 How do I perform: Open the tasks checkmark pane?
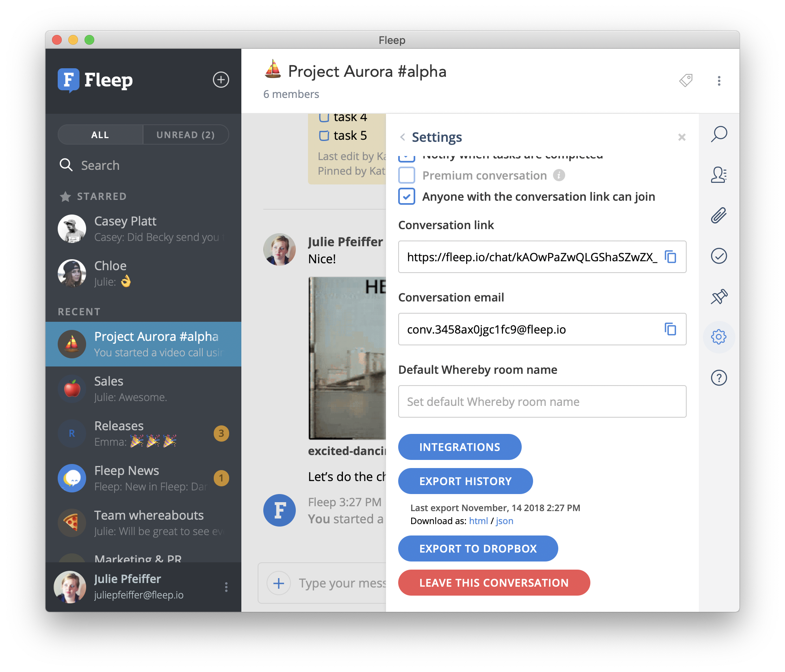click(x=719, y=256)
